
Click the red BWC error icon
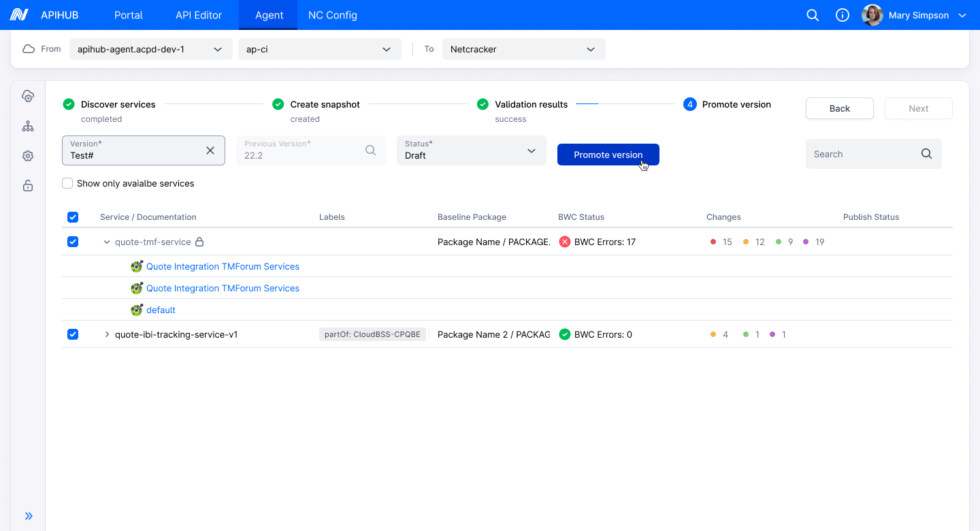(564, 242)
